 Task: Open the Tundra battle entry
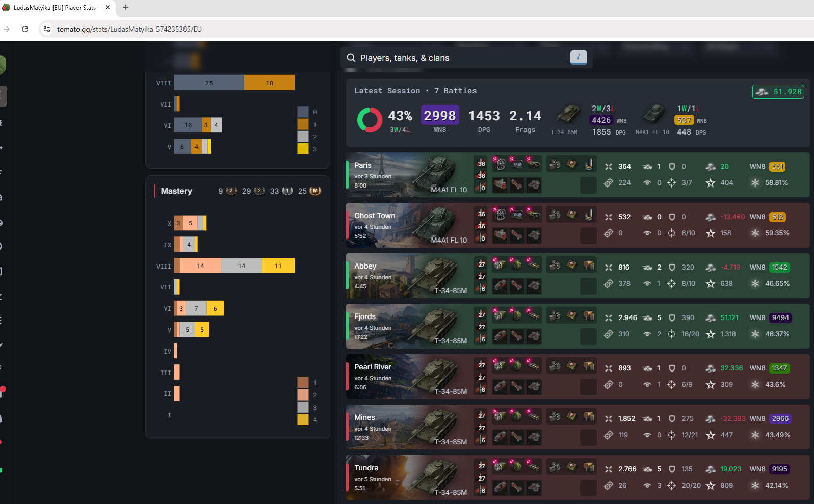point(577,478)
